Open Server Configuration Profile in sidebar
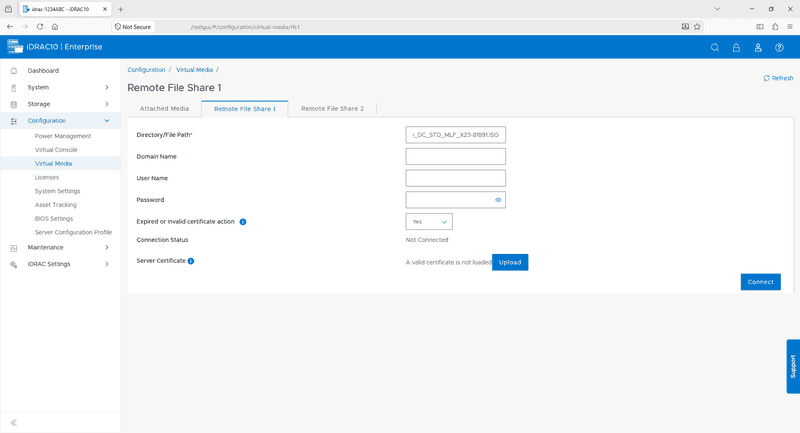This screenshot has height=433, width=800. [73, 233]
